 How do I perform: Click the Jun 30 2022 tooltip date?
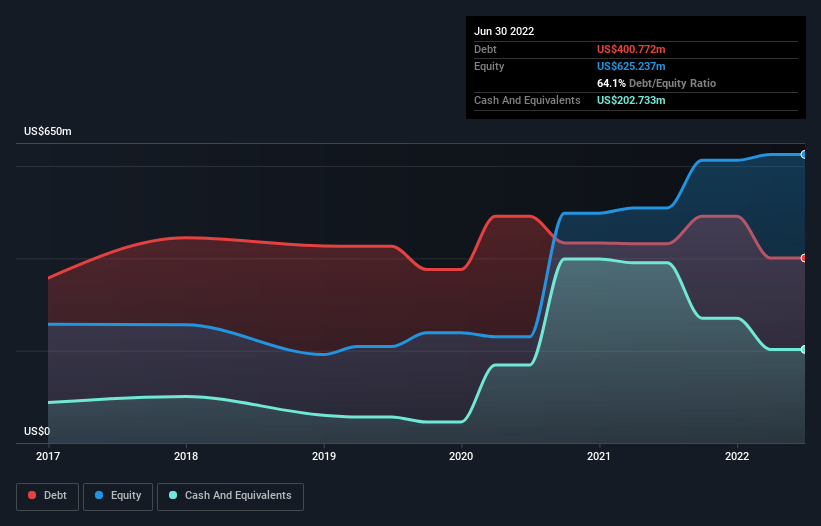click(x=504, y=31)
